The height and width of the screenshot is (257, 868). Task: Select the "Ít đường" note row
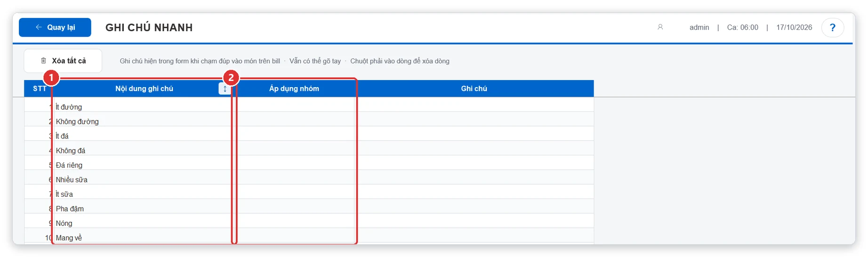[309, 104]
